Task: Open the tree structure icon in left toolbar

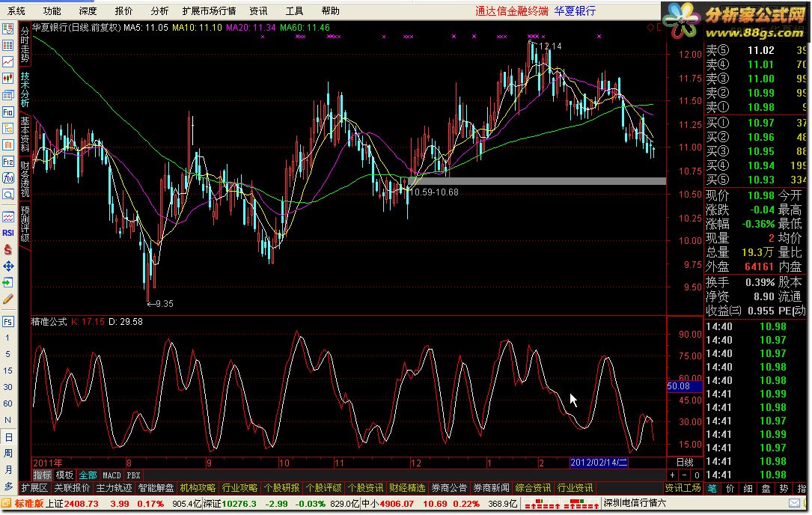Action: (7, 129)
